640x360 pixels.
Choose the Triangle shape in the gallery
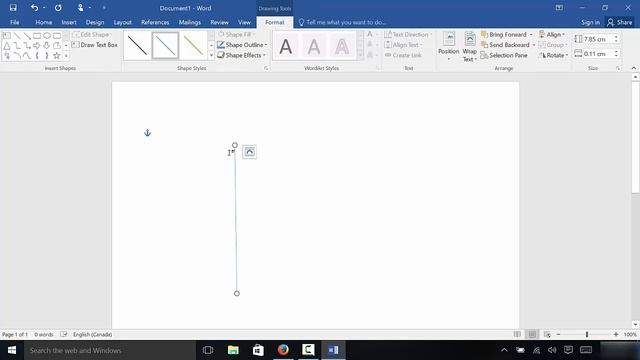[x=7, y=46]
